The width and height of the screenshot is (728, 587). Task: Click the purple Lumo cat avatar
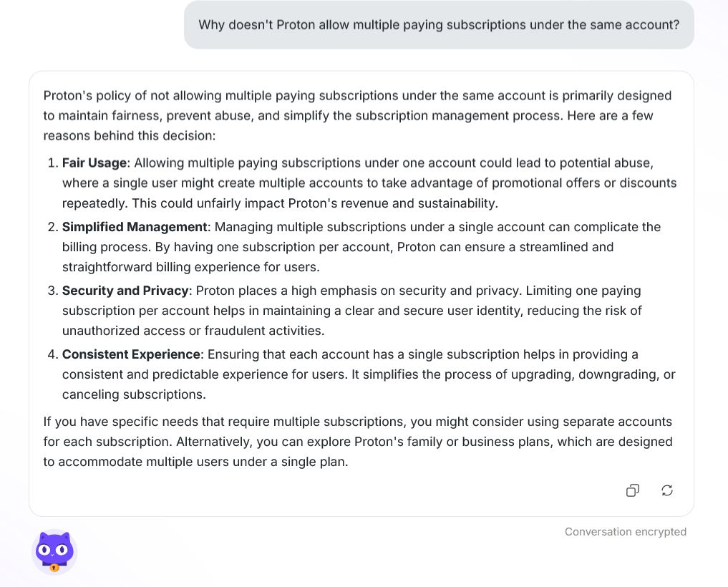tap(54, 552)
